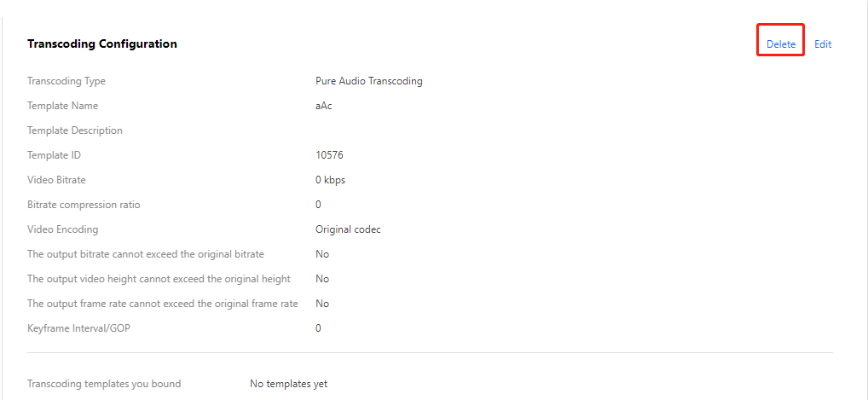This screenshot has width=868, height=400.
Task: Open Edit for Transcoding Configuration
Action: pyautogui.click(x=822, y=44)
